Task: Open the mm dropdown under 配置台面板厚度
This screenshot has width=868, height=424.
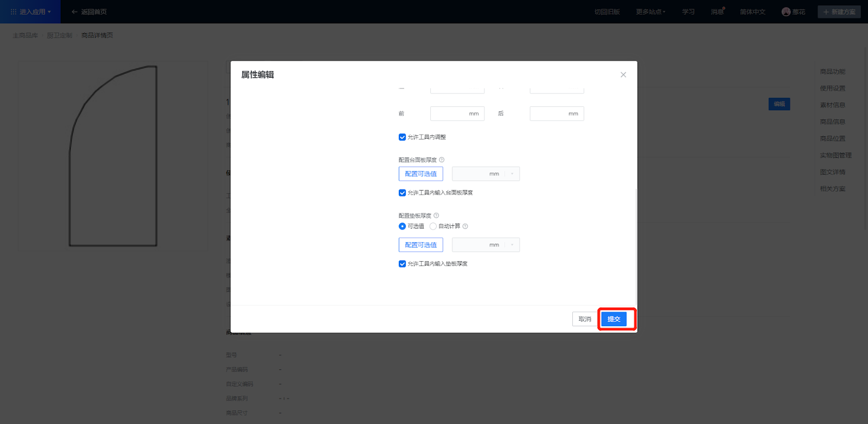Action: point(486,174)
